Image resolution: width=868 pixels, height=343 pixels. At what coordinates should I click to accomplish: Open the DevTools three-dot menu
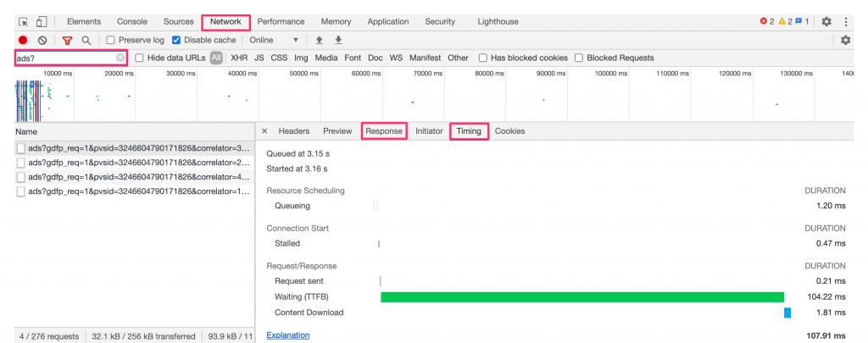pyautogui.click(x=846, y=21)
